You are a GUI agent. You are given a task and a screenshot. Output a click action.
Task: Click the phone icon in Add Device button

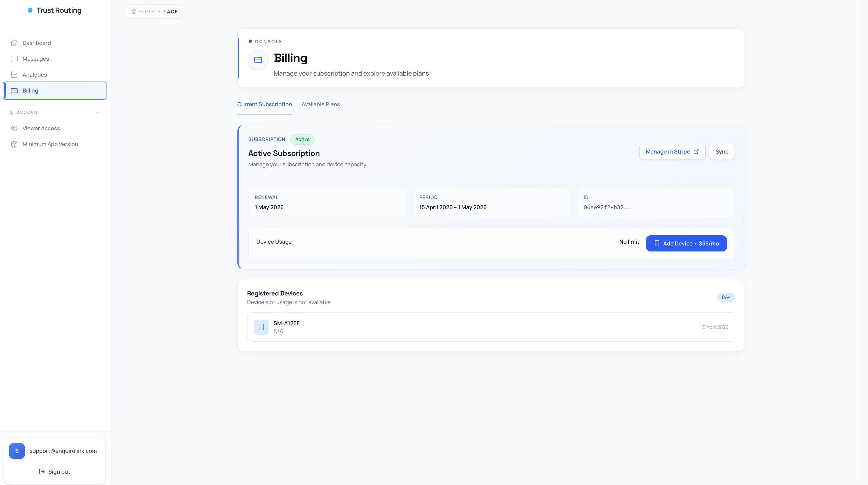(x=657, y=243)
